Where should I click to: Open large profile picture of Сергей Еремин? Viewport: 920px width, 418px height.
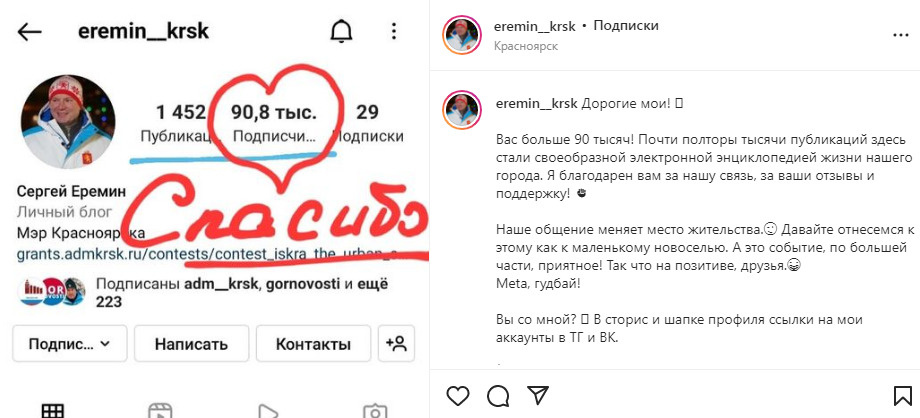(x=68, y=122)
